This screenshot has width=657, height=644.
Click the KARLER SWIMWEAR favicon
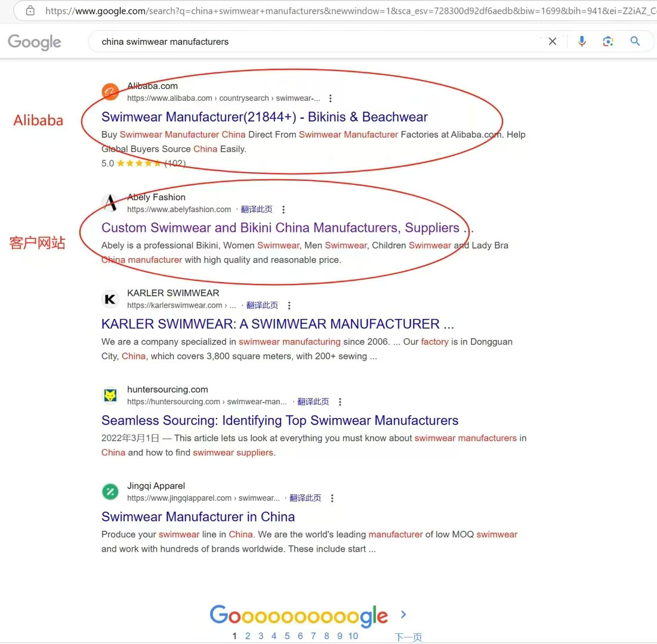pos(110,299)
